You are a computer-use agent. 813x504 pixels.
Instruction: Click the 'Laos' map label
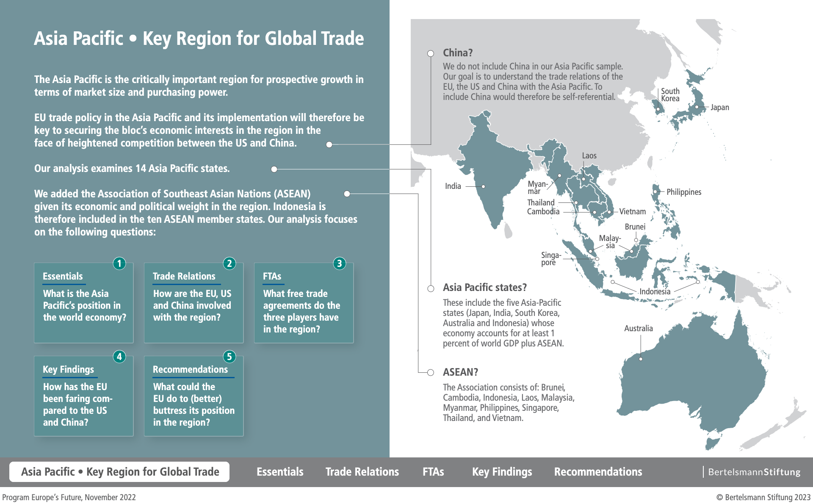(x=589, y=155)
